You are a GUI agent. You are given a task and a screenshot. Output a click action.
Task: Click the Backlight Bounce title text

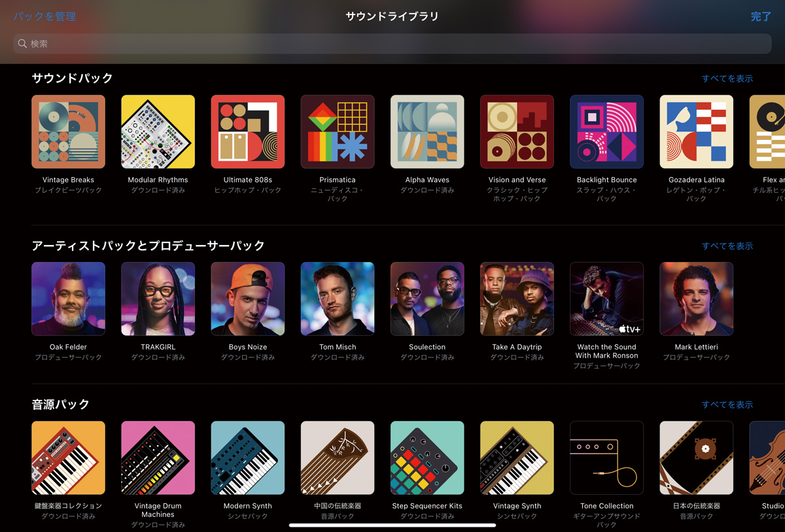[606, 180]
